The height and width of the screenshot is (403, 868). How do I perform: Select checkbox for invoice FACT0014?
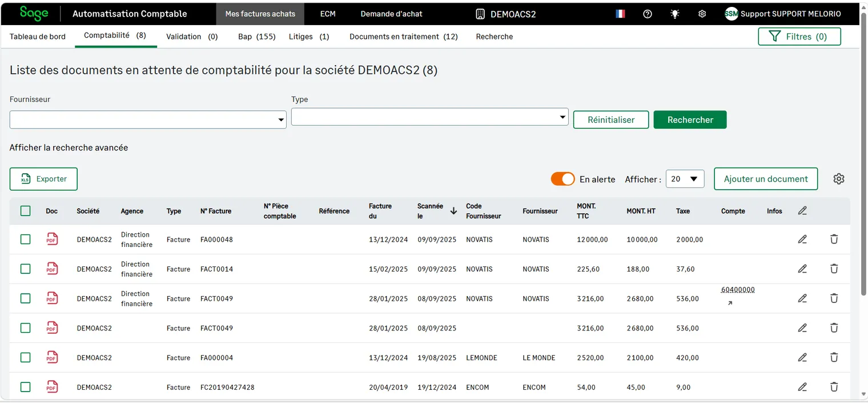pos(25,269)
